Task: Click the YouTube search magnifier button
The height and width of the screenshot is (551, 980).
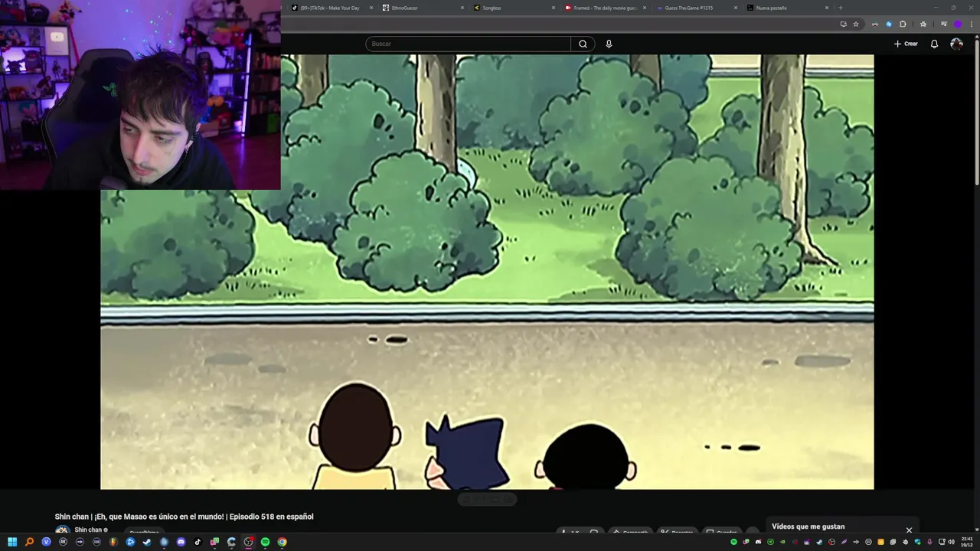Action: point(583,44)
